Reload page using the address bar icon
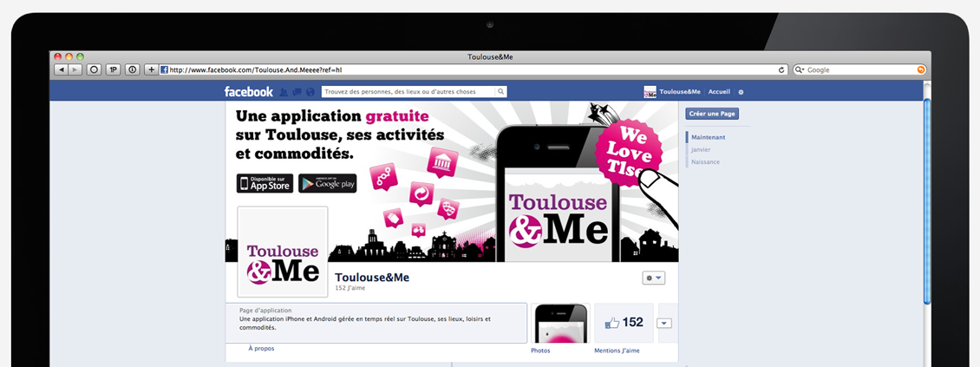 [781, 70]
